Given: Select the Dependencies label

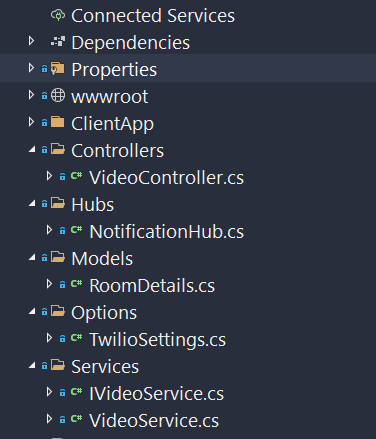Looking at the screenshot, I should pos(131,43).
